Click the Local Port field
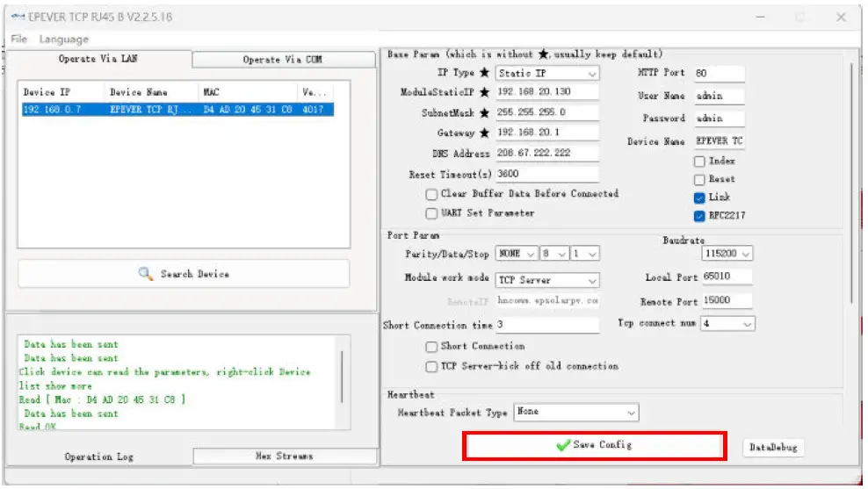The height and width of the screenshot is (489, 868). click(x=727, y=276)
